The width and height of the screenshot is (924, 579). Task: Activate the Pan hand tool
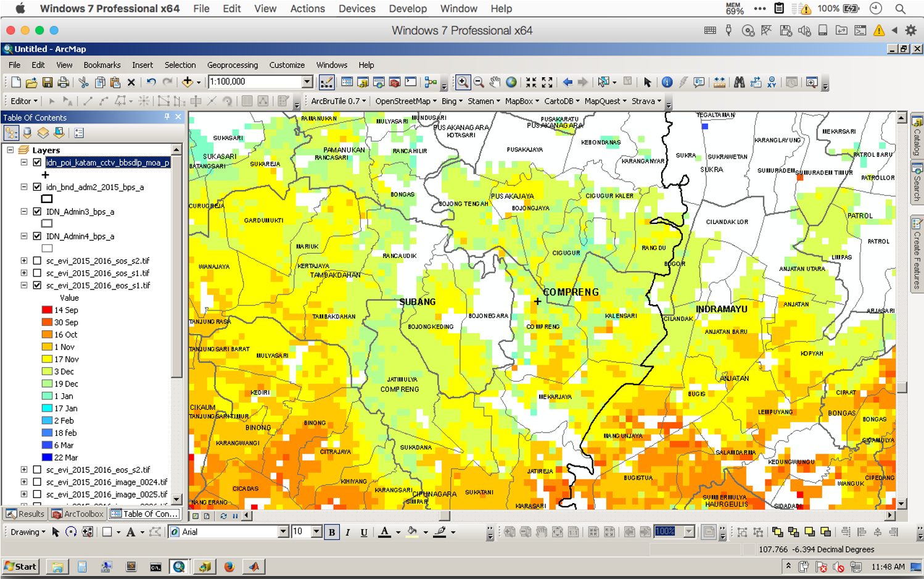(x=495, y=82)
